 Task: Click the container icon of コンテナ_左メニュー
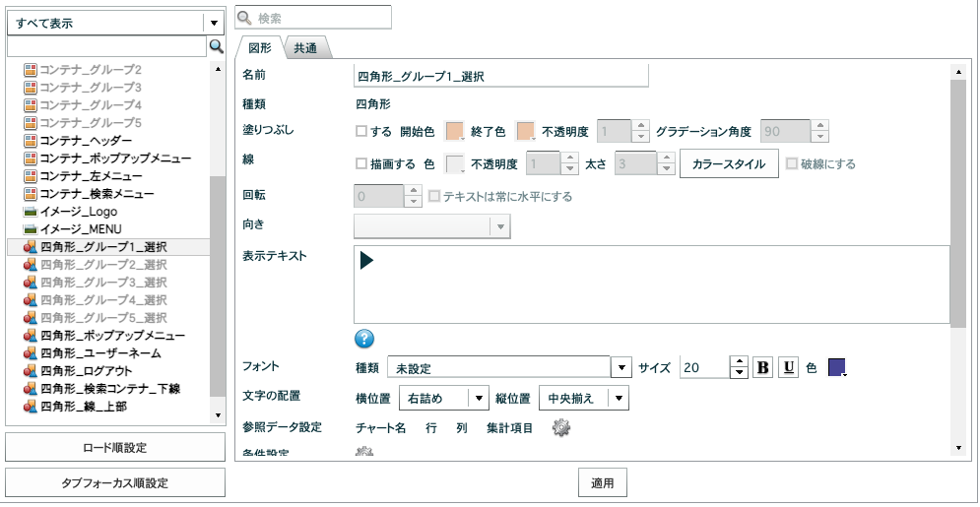31,176
